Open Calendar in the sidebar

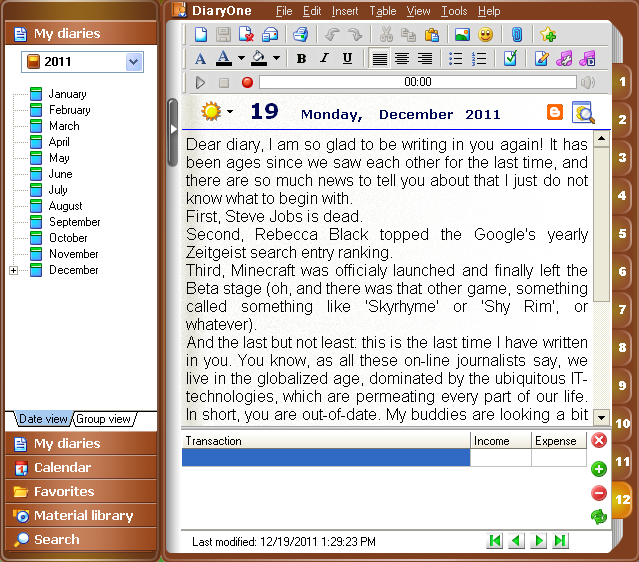pos(81,467)
